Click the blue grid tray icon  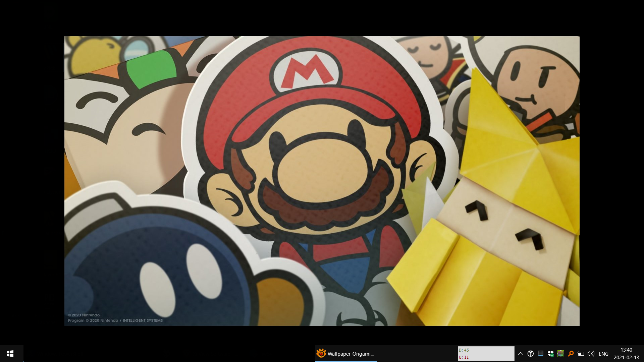(x=541, y=354)
